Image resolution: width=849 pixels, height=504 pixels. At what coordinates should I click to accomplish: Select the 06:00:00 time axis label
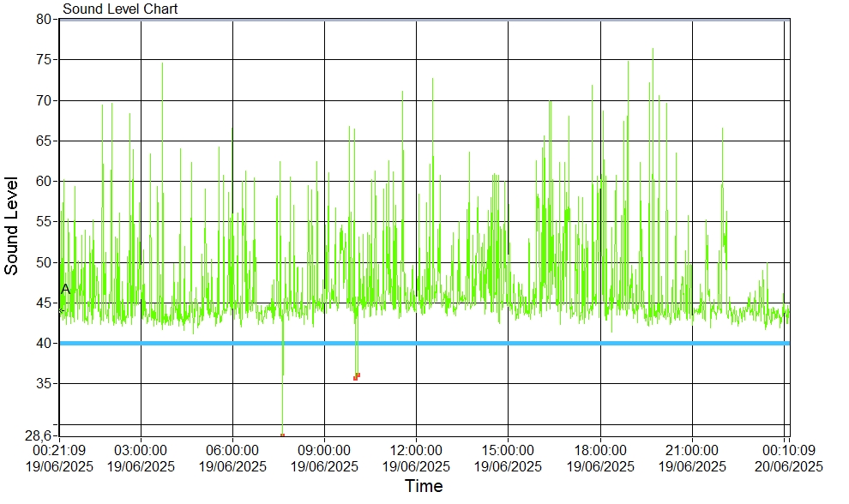click(x=232, y=450)
